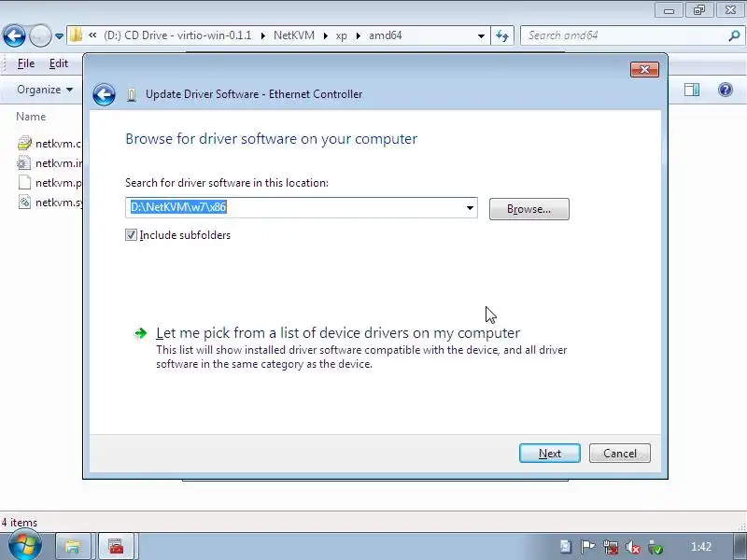Expand the driver location dropdown arrow
The height and width of the screenshot is (560, 747).
470,207
